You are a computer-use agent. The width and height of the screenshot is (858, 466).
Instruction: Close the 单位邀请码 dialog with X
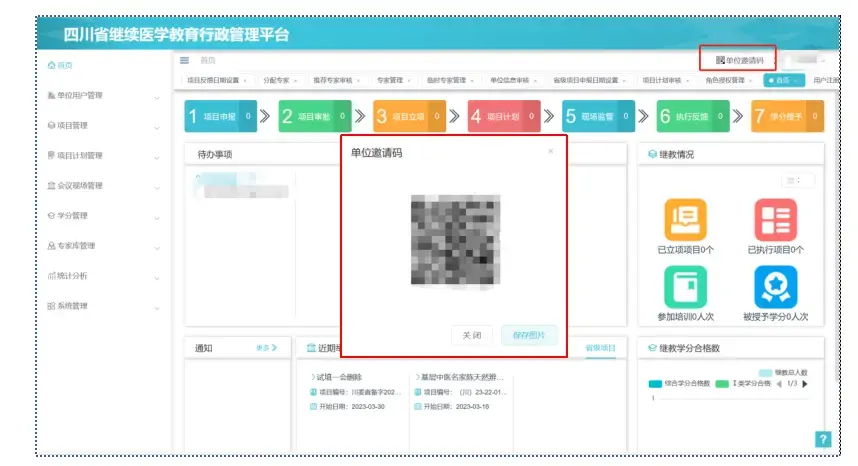(550, 151)
